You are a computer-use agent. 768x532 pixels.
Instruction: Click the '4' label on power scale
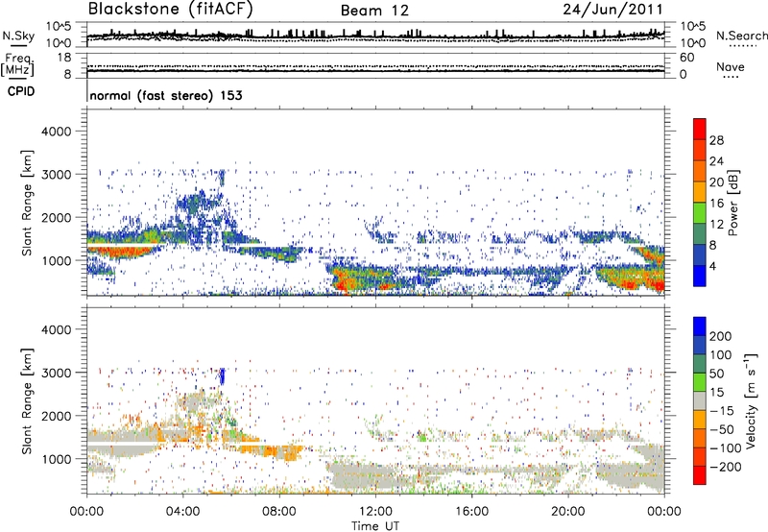pyautogui.click(x=713, y=266)
